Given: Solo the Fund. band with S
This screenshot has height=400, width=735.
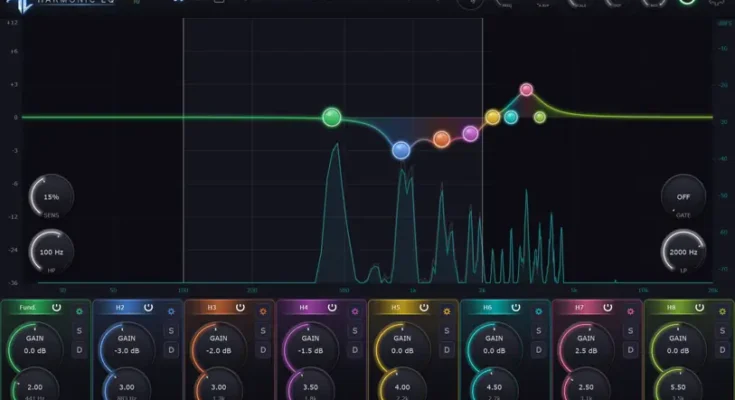Looking at the screenshot, I should [x=79, y=331].
